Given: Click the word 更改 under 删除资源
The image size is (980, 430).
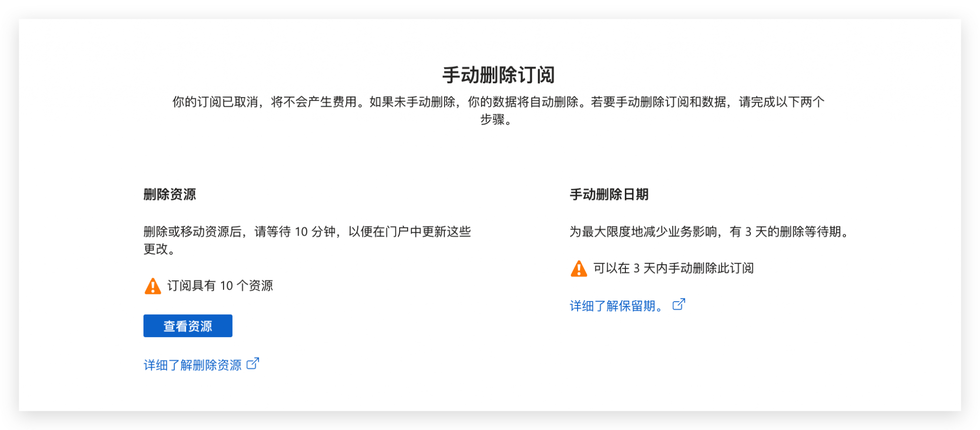Looking at the screenshot, I should pos(156,249).
